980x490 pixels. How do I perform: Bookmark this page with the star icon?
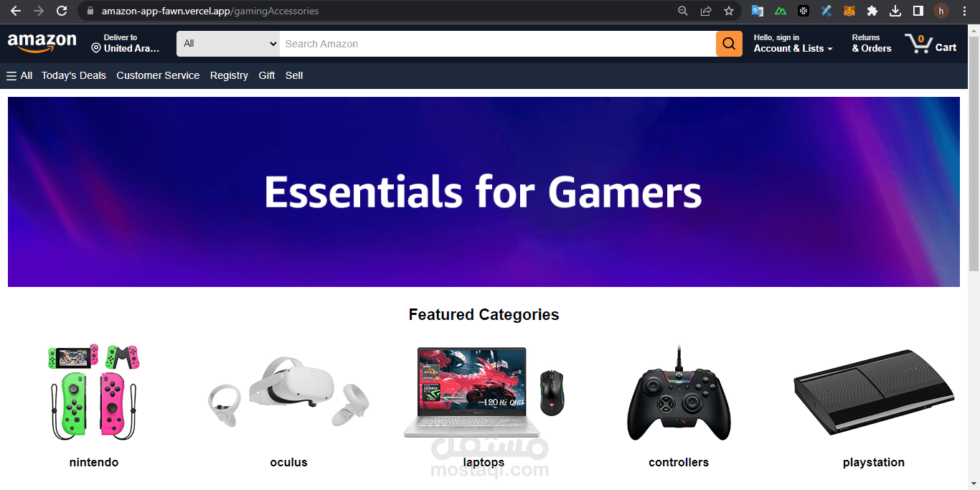coord(729,11)
